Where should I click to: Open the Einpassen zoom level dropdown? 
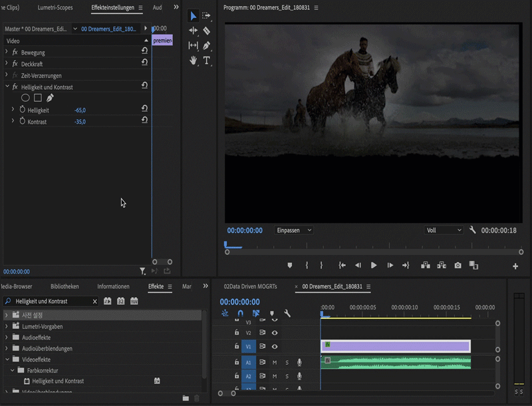[x=293, y=230]
